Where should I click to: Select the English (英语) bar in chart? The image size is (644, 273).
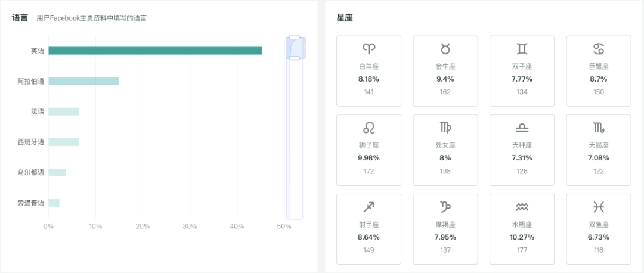(x=155, y=51)
